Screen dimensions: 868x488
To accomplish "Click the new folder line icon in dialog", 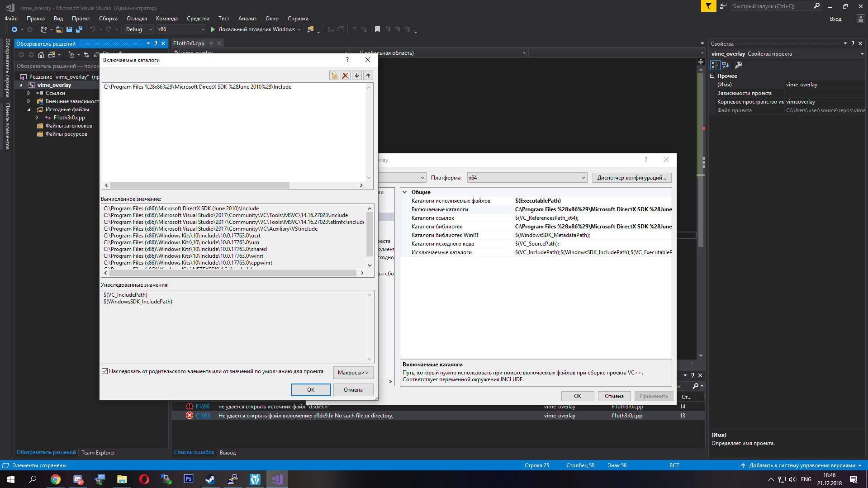I will [x=334, y=76].
